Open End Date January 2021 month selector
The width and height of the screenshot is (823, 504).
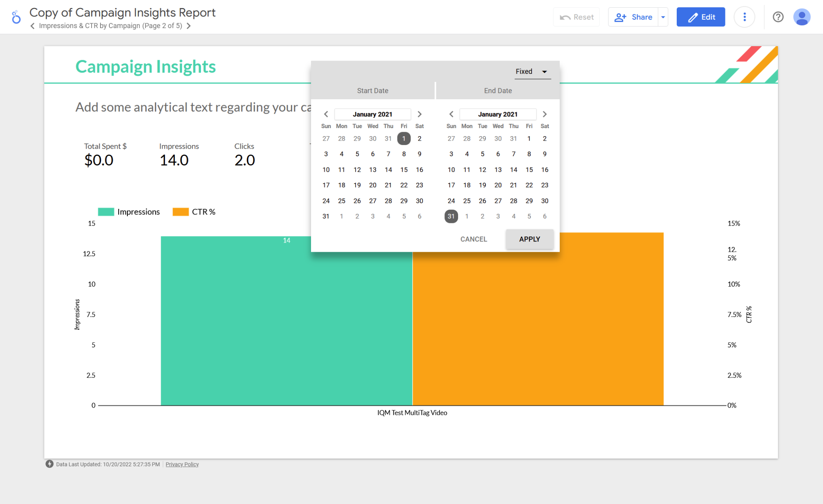(497, 114)
